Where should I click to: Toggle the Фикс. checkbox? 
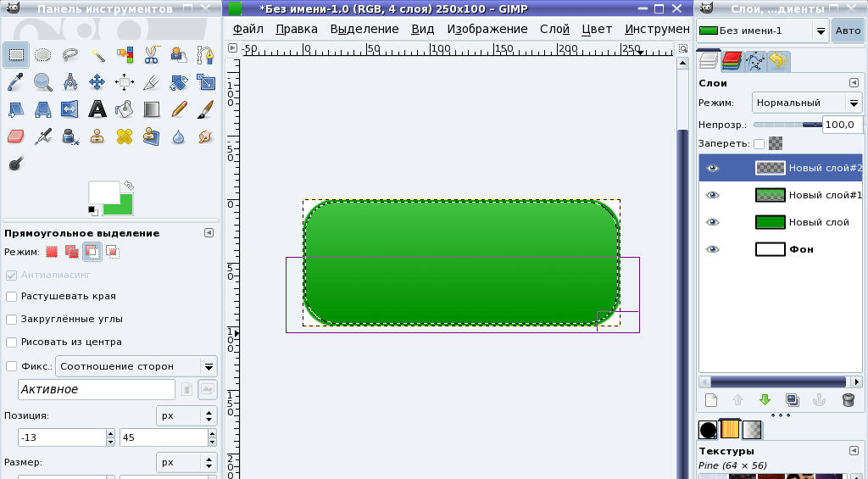pos(11,366)
